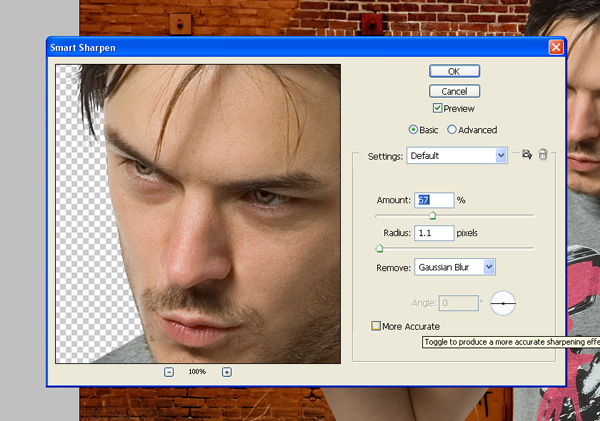Click the face preview image
The height and width of the screenshot is (421, 600).
click(x=198, y=214)
